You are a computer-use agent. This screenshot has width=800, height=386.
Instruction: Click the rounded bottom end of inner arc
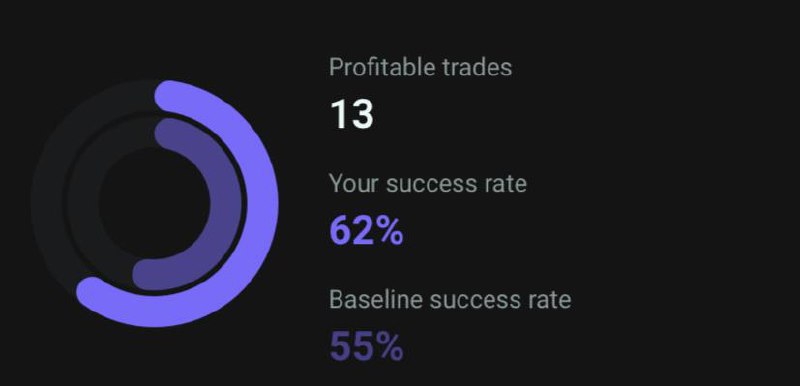click(147, 275)
